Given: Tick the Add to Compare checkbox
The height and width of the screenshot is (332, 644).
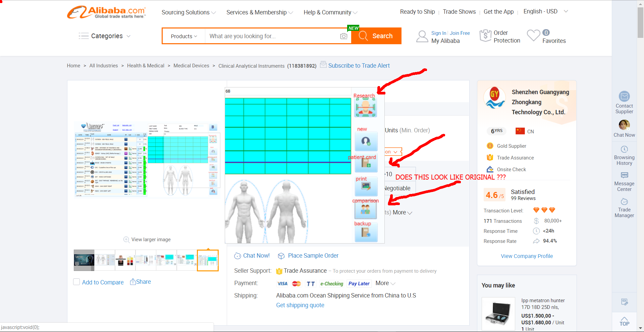Looking at the screenshot, I should click(x=76, y=282).
